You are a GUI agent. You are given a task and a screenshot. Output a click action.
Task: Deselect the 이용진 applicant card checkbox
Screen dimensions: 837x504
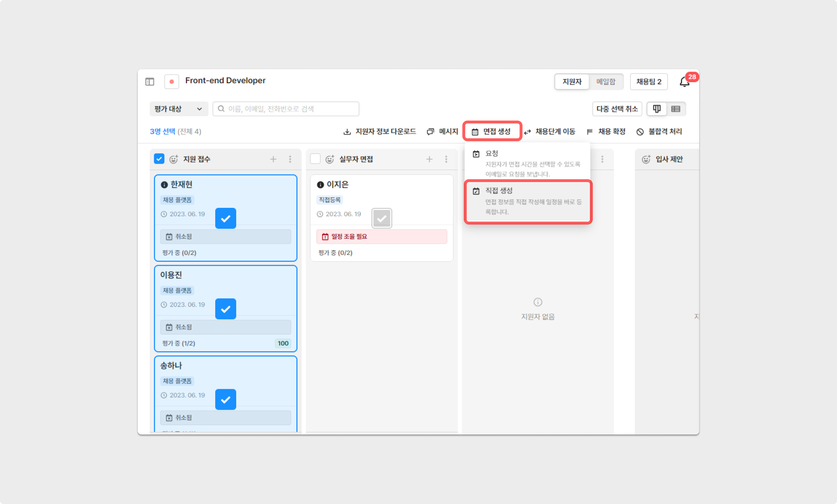click(x=225, y=309)
